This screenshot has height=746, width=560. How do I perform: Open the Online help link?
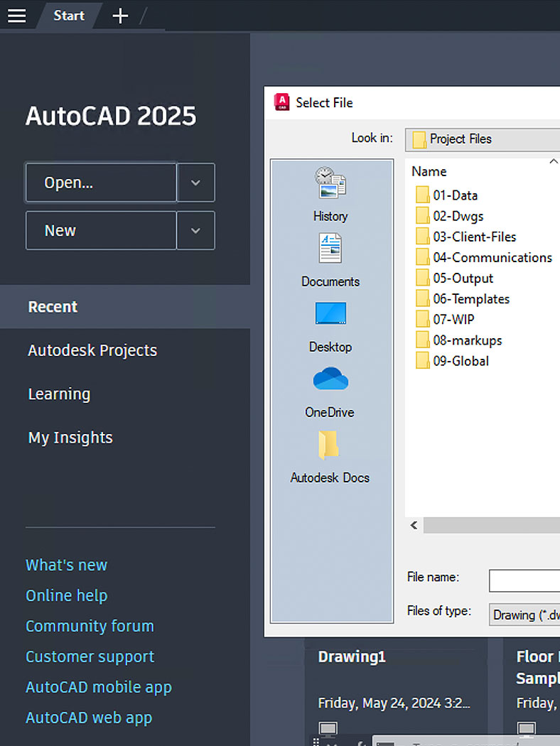(67, 595)
